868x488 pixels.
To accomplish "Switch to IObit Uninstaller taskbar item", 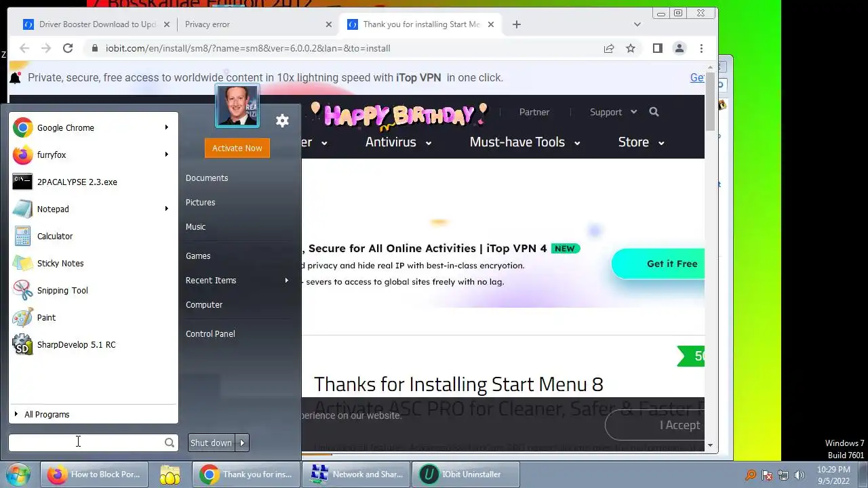I will [465, 474].
